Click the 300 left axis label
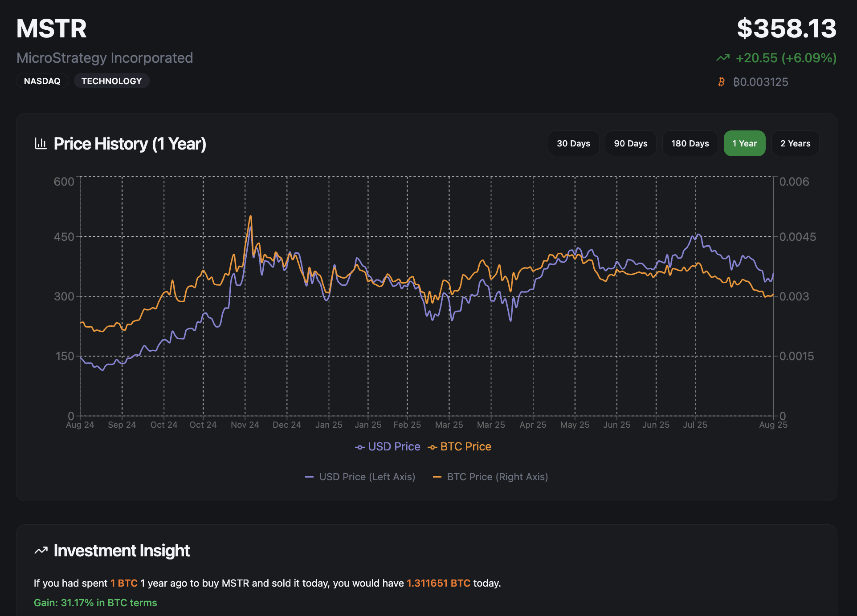 pyautogui.click(x=64, y=296)
